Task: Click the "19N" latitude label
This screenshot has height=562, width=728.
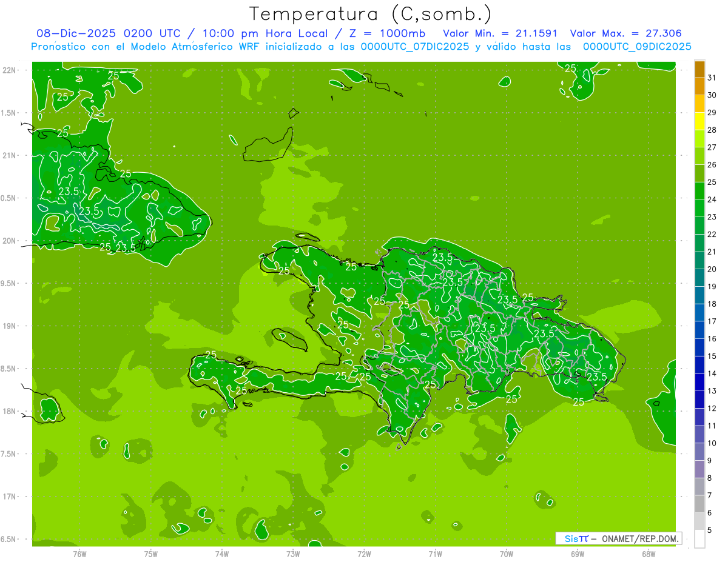Action: coord(10,326)
